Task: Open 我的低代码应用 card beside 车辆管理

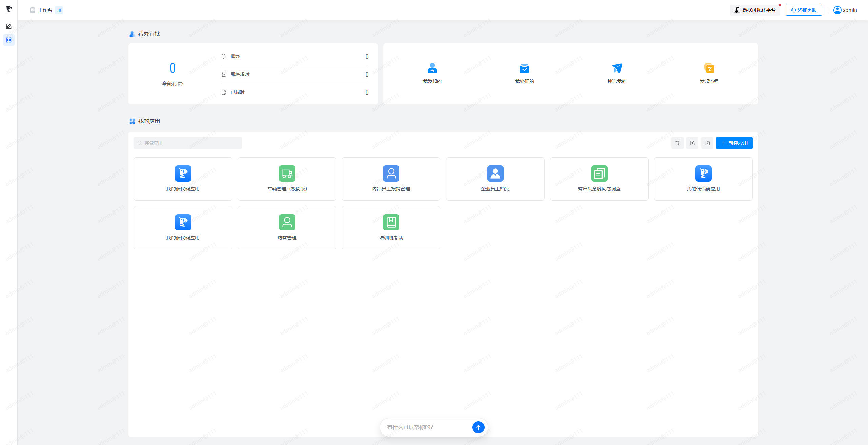Action: [x=183, y=179]
